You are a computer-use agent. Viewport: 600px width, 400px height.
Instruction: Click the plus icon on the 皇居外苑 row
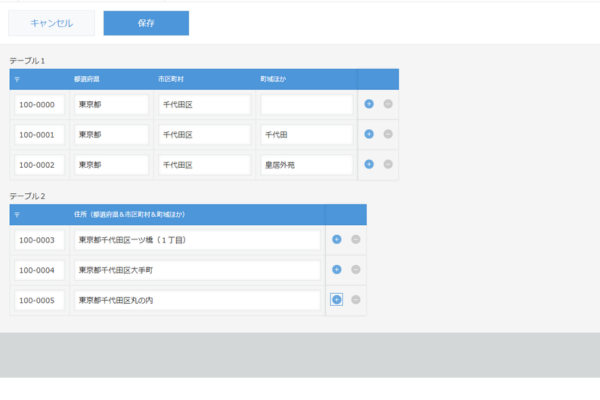tap(369, 164)
